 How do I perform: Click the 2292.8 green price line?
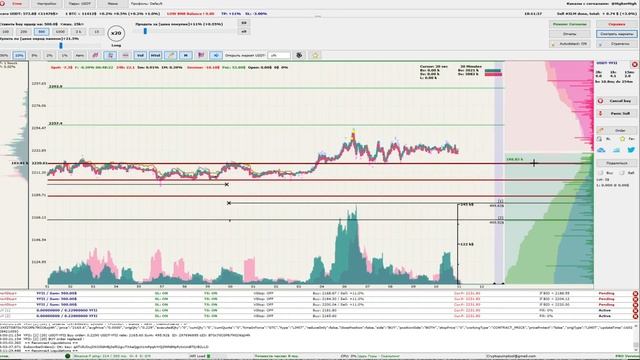276,88
